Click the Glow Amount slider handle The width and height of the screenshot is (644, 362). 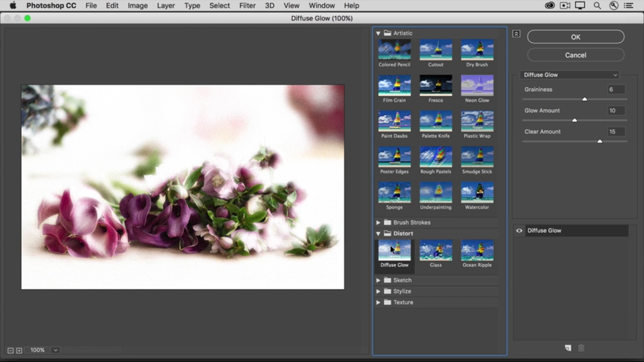pos(575,120)
